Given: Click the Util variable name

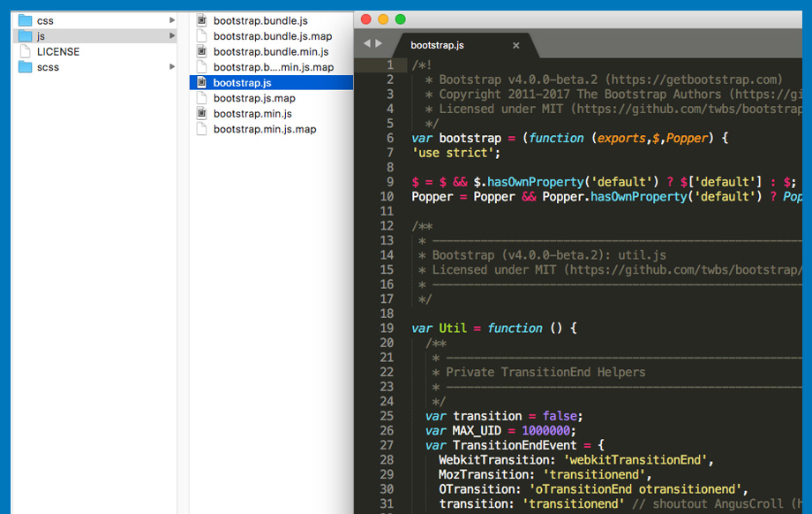Looking at the screenshot, I should tap(453, 328).
